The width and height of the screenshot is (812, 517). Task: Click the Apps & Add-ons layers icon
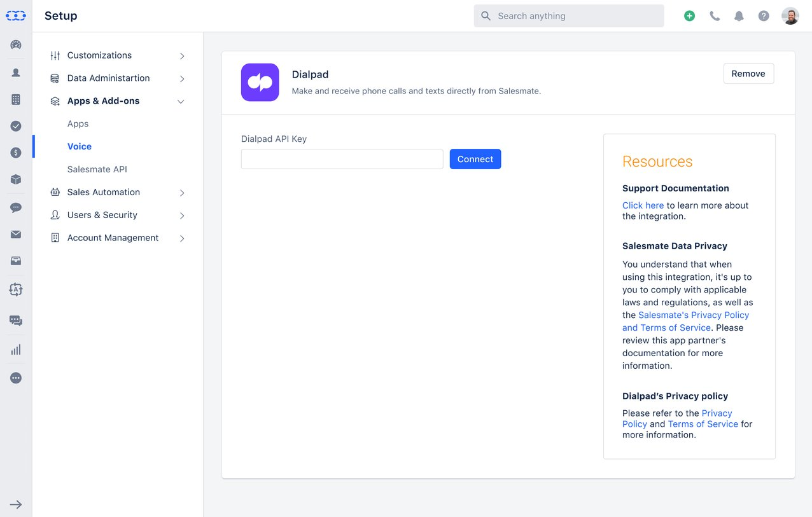point(55,101)
